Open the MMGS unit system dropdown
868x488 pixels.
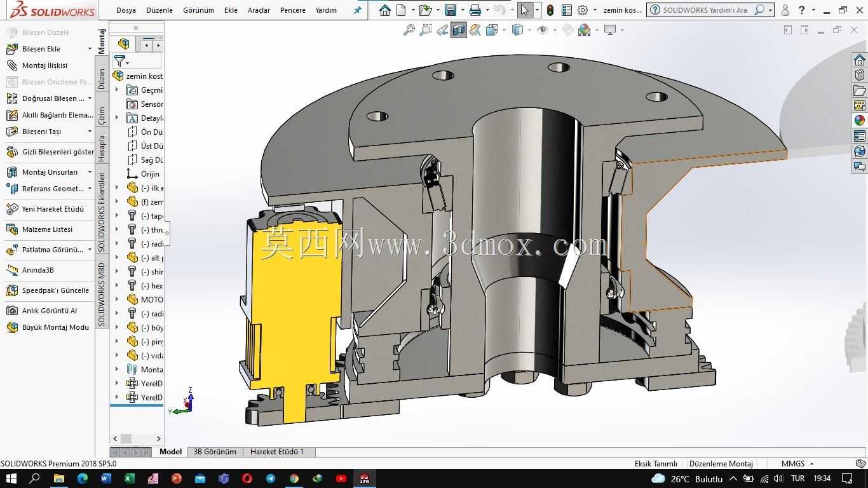pos(797,463)
